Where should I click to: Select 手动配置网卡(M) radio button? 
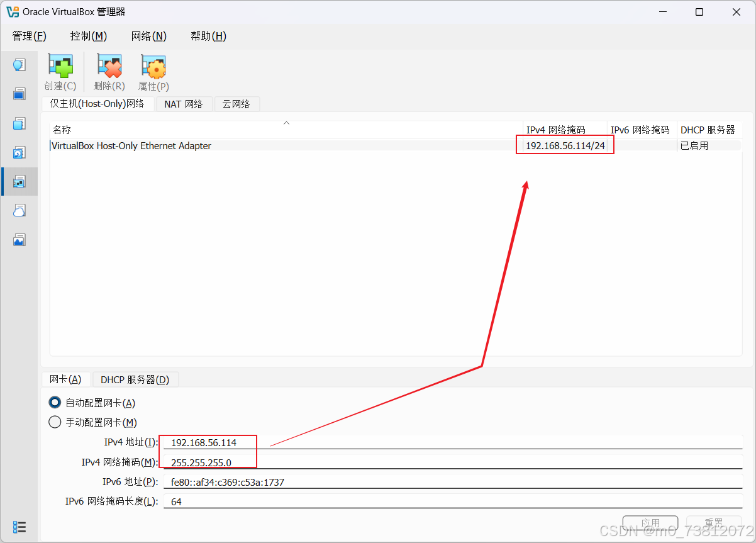[55, 422]
